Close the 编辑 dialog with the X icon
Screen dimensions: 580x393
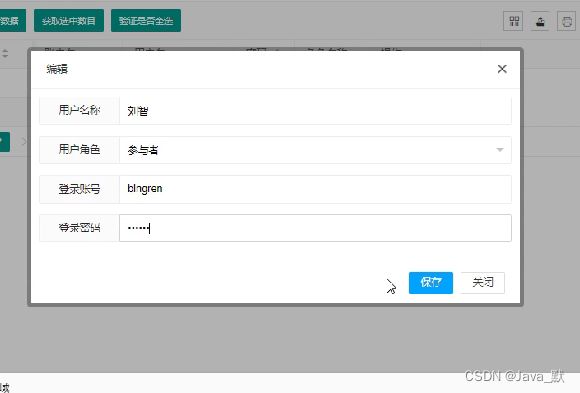[x=502, y=69]
